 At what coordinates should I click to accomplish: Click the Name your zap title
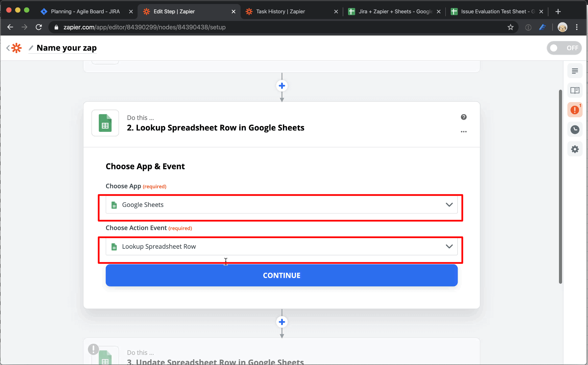pos(67,48)
